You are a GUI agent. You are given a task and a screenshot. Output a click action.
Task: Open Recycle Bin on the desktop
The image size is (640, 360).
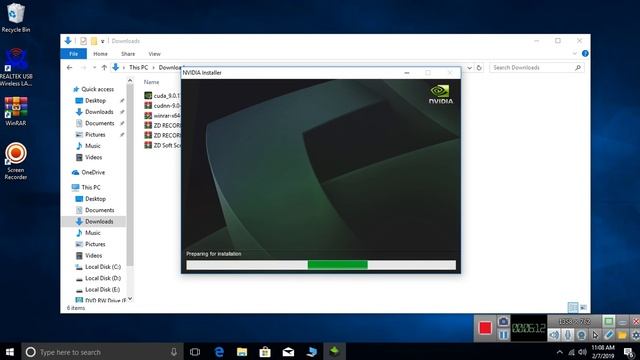[x=16, y=18]
